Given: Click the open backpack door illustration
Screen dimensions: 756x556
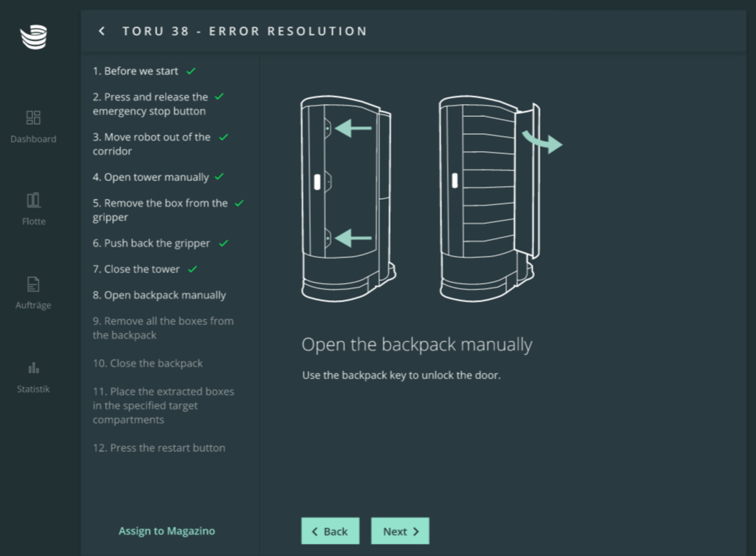Looking at the screenshot, I should 490,199.
